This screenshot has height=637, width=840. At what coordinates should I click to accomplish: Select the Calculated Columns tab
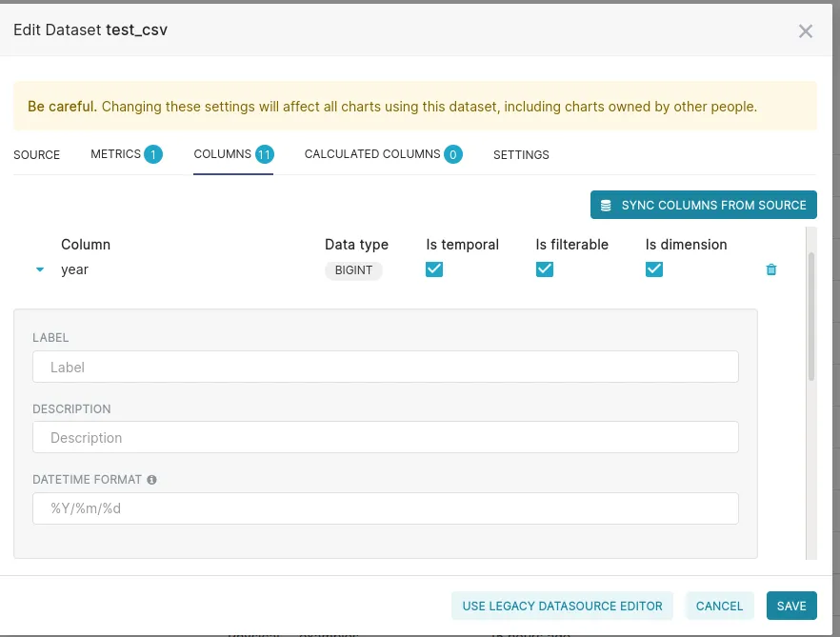(372, 154)
